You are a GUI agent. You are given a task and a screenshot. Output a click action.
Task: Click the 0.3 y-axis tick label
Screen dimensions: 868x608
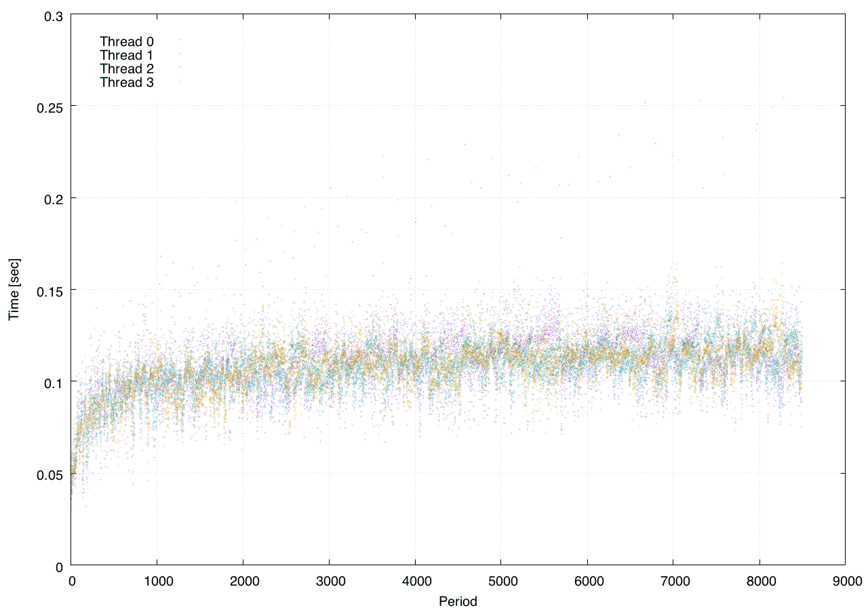pos(54,15)
